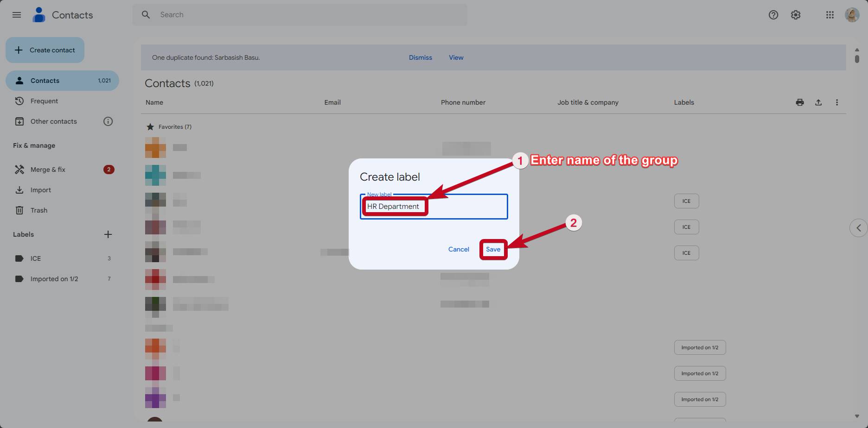
Task: Click the plus icon to add a label
Action: (108, 234)
